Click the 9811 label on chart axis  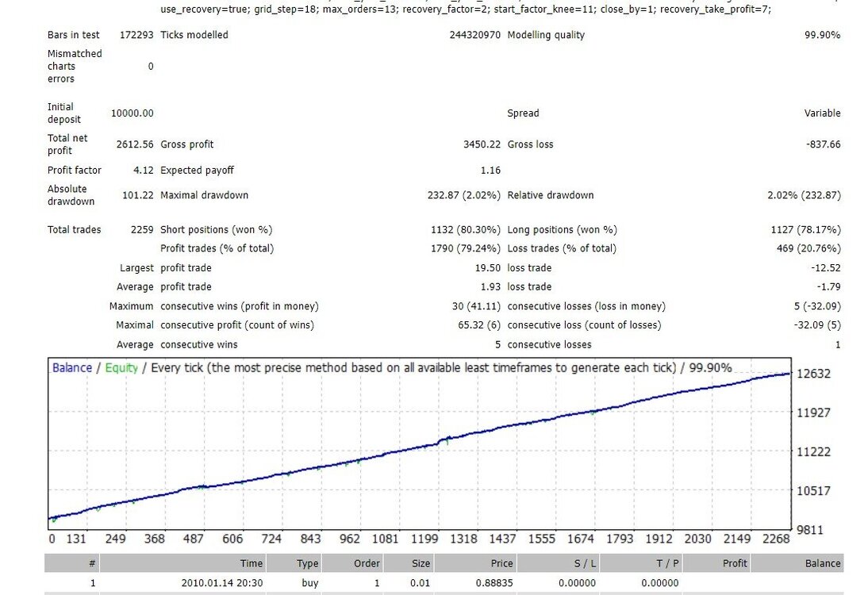coord(810,530)
